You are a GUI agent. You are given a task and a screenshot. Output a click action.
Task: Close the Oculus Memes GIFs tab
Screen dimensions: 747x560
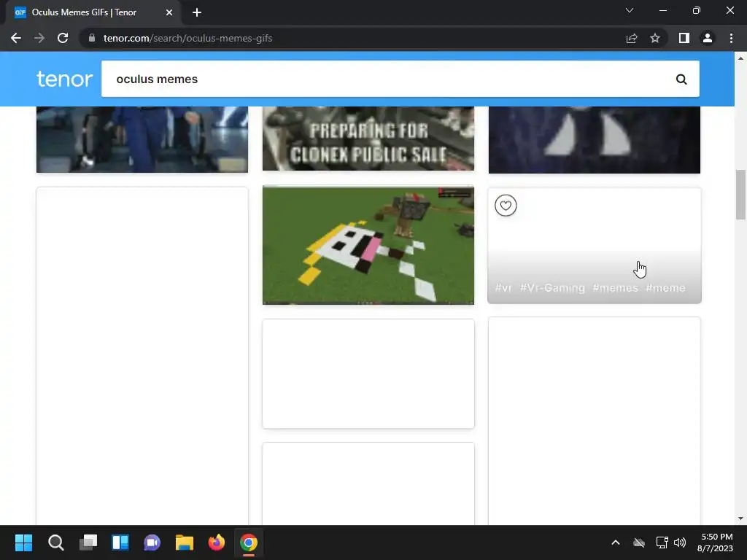169,12
